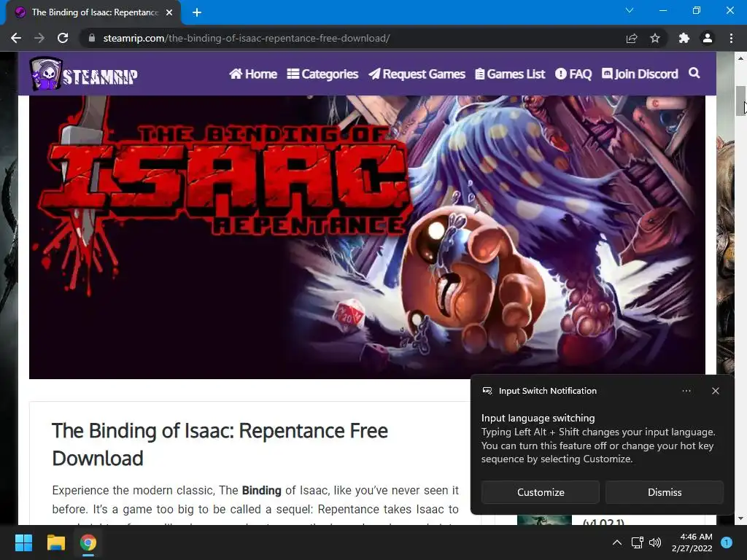
Task: Open the Extensions puzzle icon
Action: click(x=684, y=38)
